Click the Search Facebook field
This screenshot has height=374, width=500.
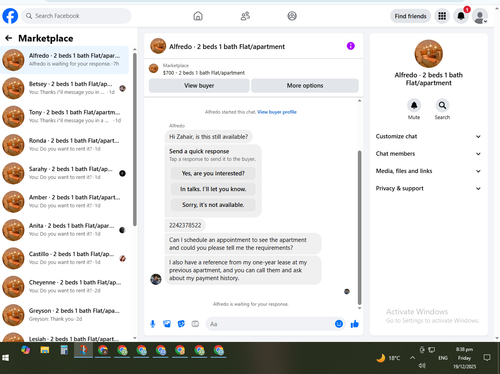76,16
